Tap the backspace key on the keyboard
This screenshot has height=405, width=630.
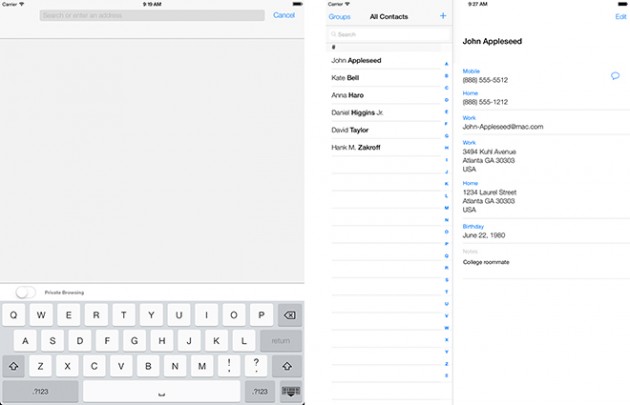(290, 315)
